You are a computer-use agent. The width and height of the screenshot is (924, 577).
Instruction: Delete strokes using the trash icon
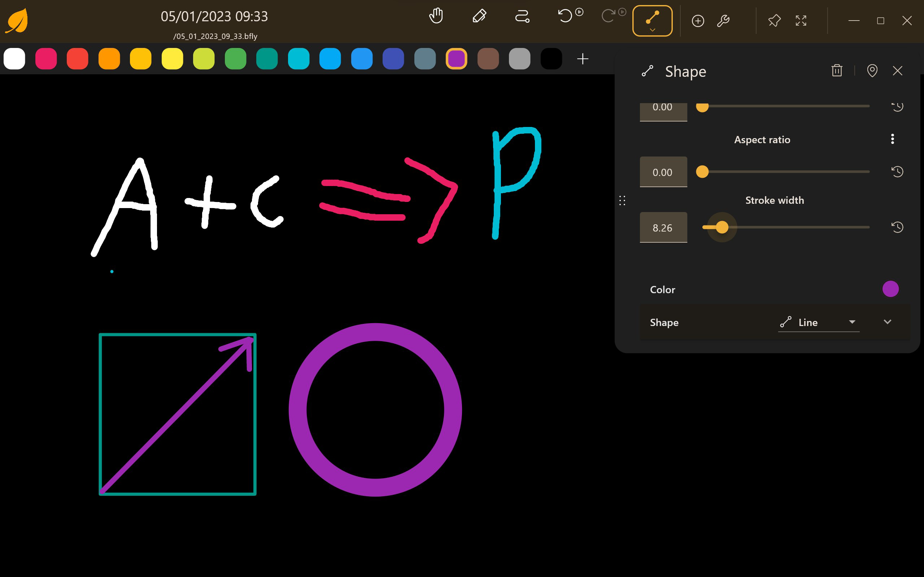pyautogui.click(x=837, y=71)
